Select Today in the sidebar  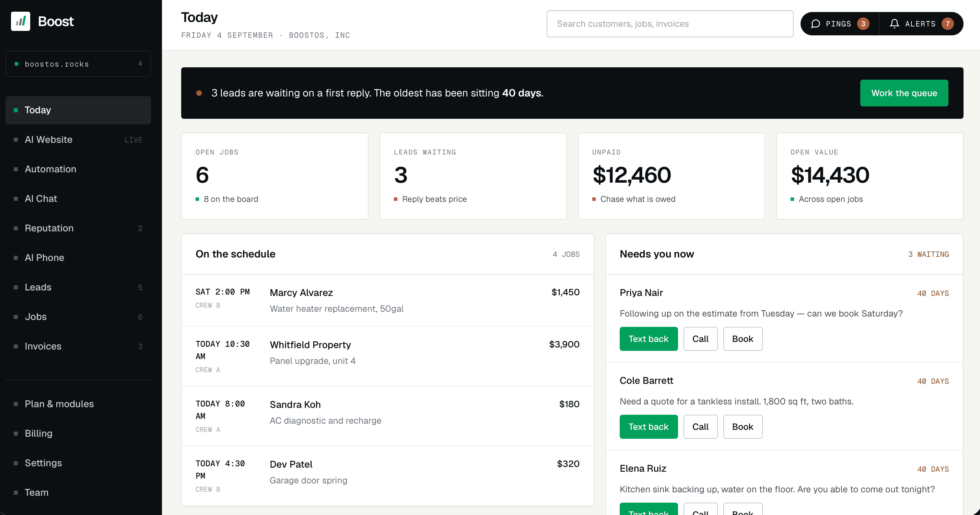click(78, 110)
